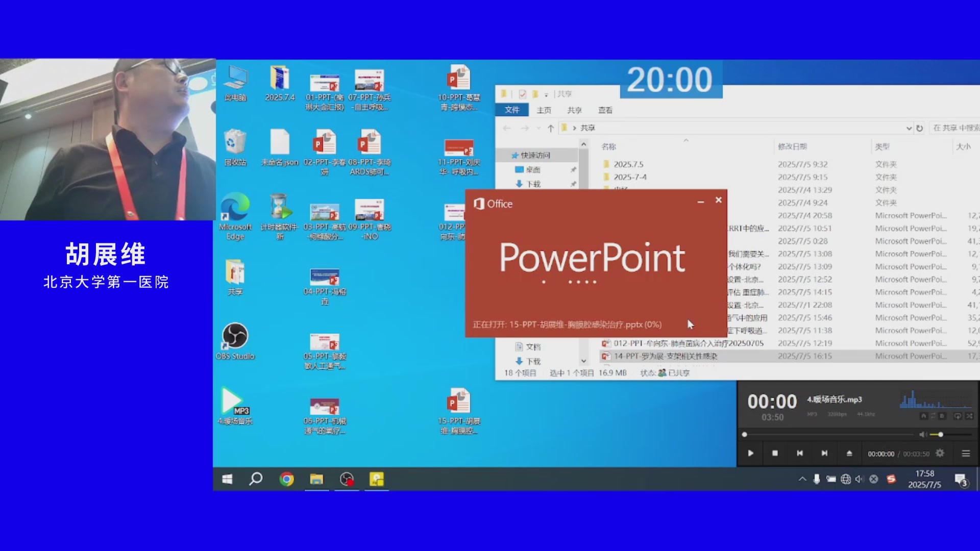Screen dimensions: 980x551
Task: Select the 11-PPT-刘庆华 desktop presentation
Action: point(458,157)
